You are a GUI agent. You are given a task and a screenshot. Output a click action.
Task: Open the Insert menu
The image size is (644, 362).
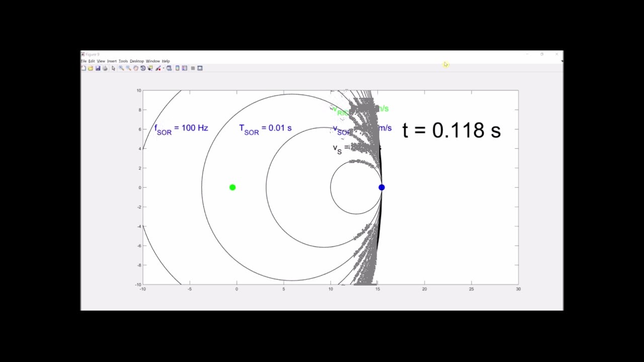[x=112, y=61]
